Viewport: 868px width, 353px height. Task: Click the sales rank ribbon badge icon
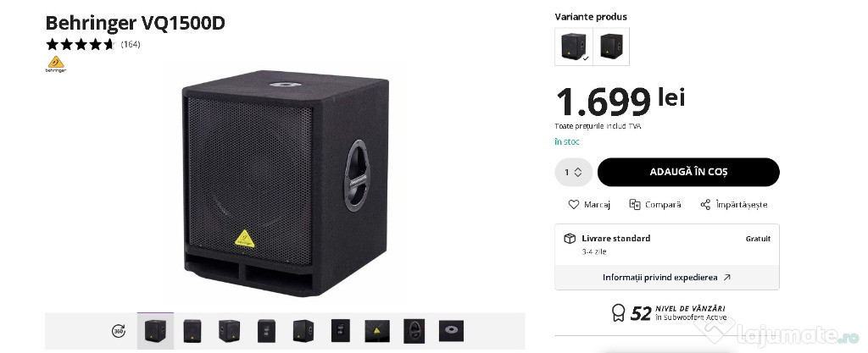pyautogui.click(x=618, y=312)
